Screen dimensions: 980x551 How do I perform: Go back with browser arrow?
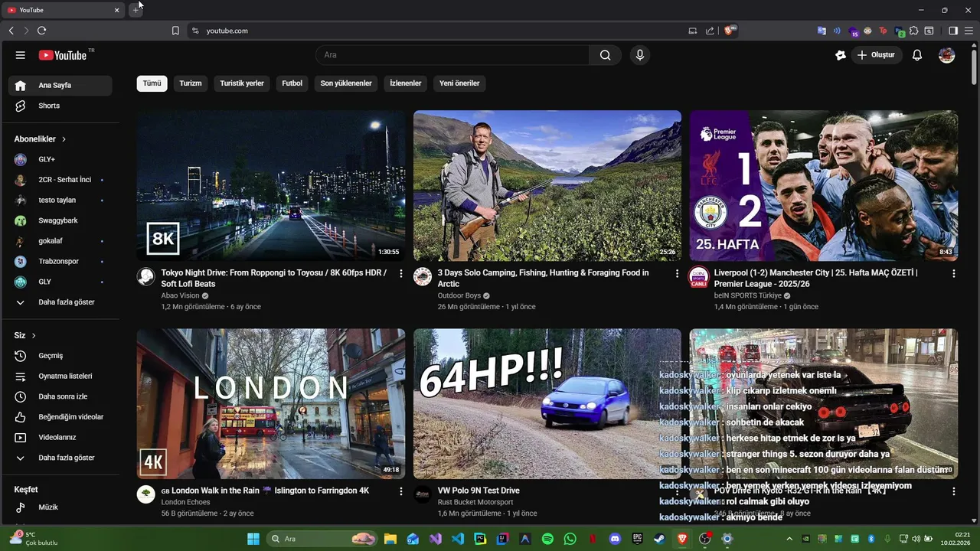click(x=11, y=31)
